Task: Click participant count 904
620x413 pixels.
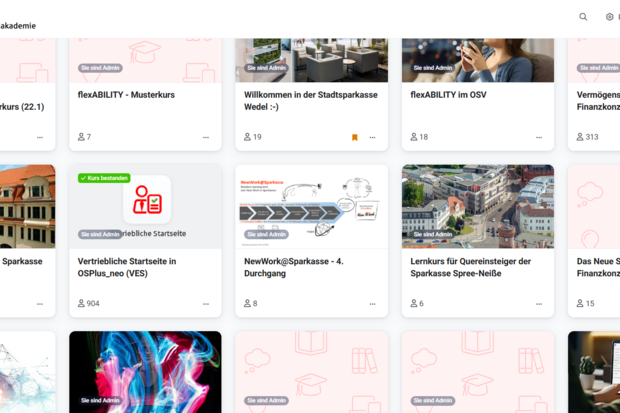Action: [93, 303]
